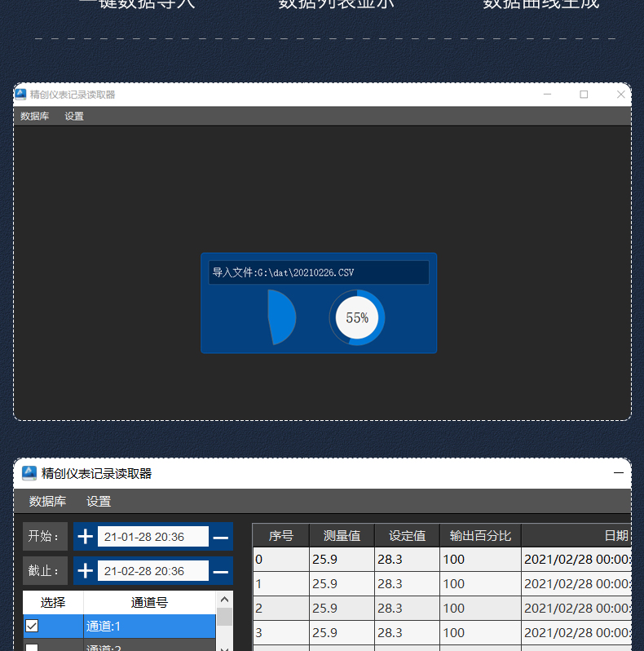Maximize the upper import window
The image size is (644, 651).
584,95
